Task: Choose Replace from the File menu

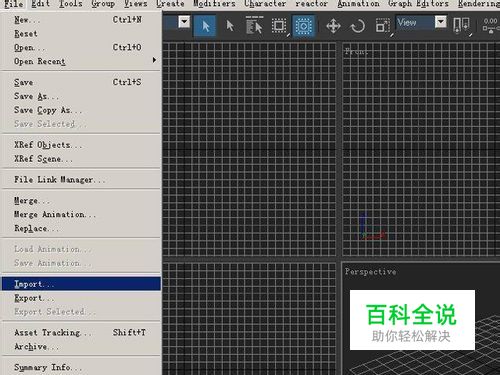Action: point(81,228)
